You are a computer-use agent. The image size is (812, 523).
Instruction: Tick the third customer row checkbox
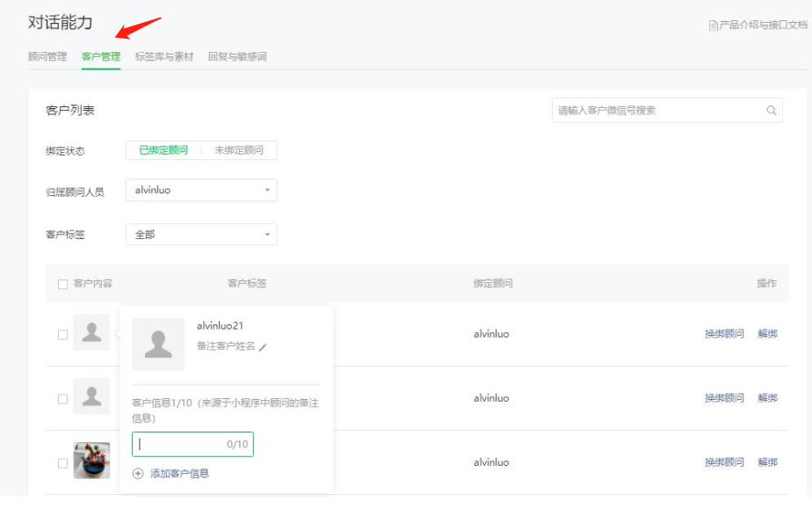pyautogui.click(x=62, y=463)
